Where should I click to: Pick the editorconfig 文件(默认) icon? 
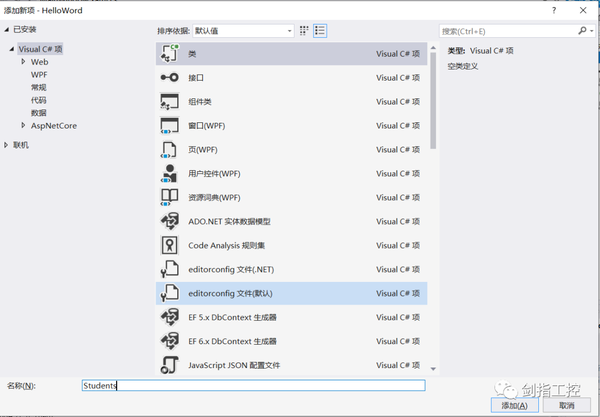[x=170, y=293]
